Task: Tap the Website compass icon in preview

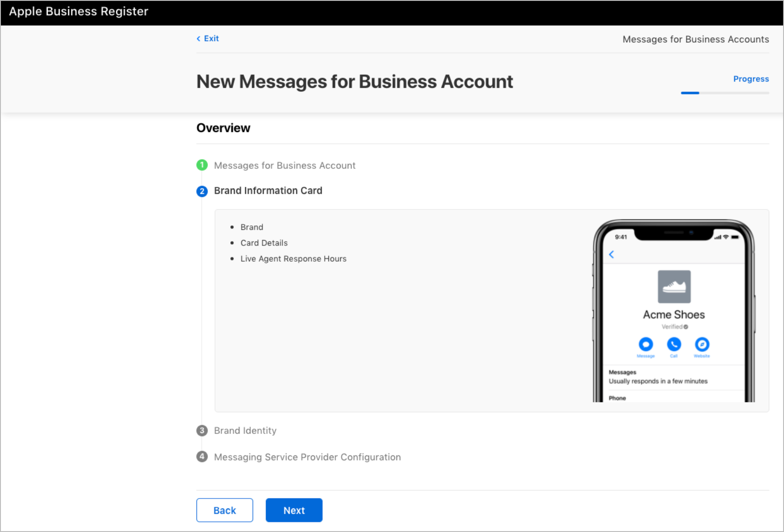Action: (702, 344)
